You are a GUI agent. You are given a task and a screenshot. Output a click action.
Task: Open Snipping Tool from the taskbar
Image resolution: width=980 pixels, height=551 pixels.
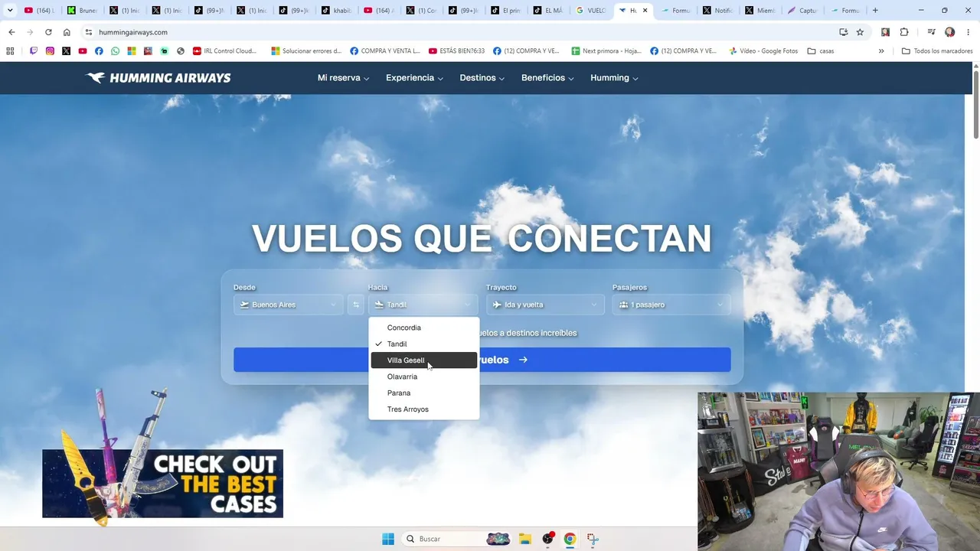(x=593, y=539)
